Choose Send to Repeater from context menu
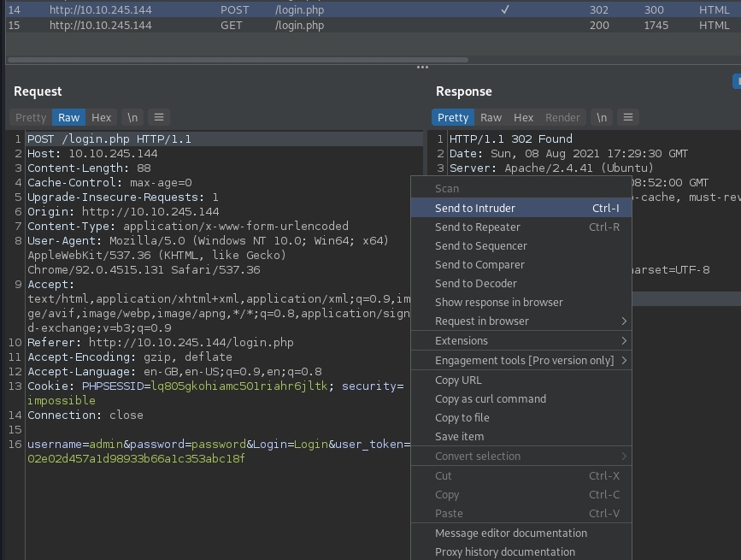This screenshot has height=560, width=741. click(x=477, y=227)
